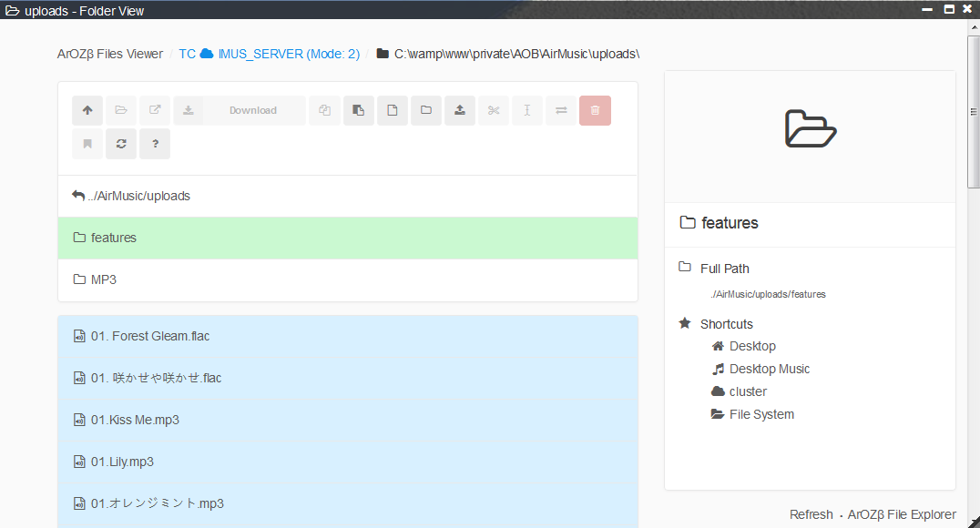Click the refresh arrows icon in toolbar
This screenshot has width=980, height=528.
pyautogui.click(x=121, y=144)
